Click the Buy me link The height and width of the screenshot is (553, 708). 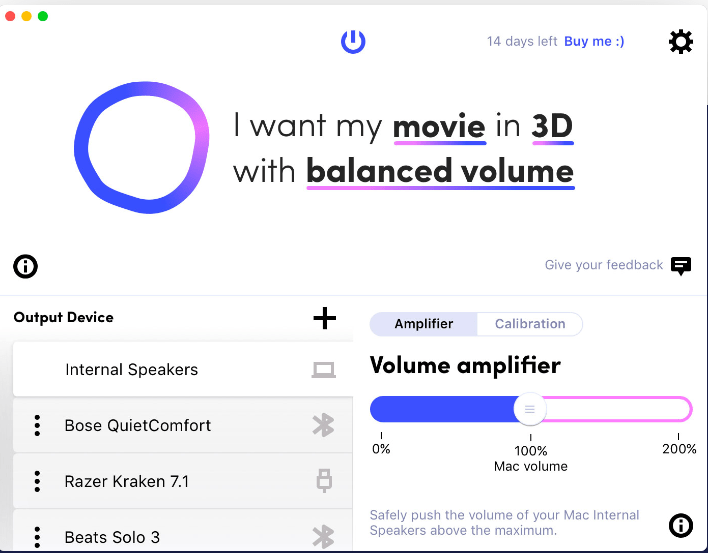594,41
